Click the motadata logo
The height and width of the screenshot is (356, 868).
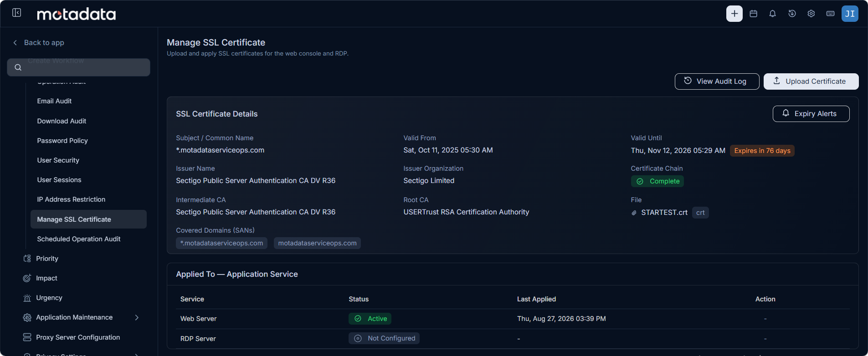coord(76,14)
